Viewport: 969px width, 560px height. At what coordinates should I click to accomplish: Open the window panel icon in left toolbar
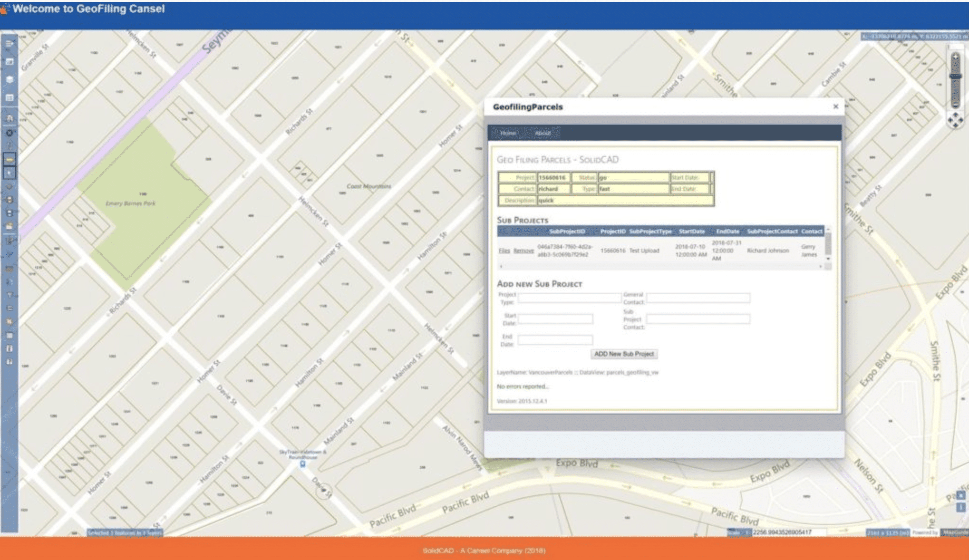pos(9,61)
